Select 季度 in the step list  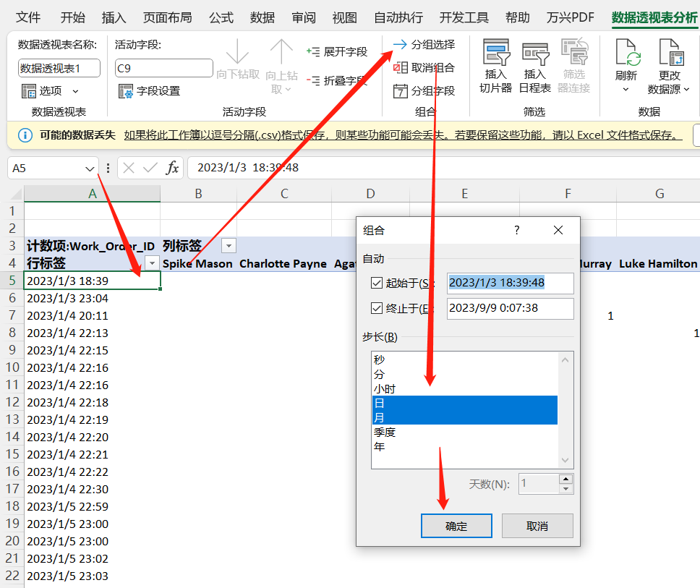(385, 432)
